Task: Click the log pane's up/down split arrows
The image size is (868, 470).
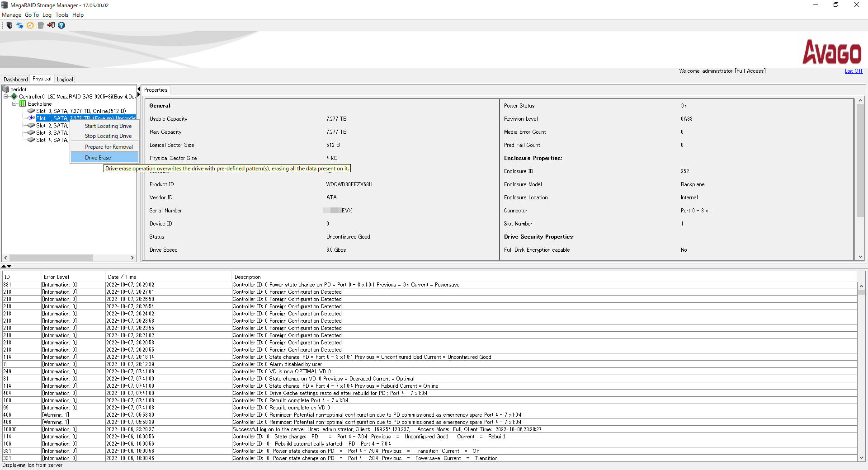Action: click(6, 266)
